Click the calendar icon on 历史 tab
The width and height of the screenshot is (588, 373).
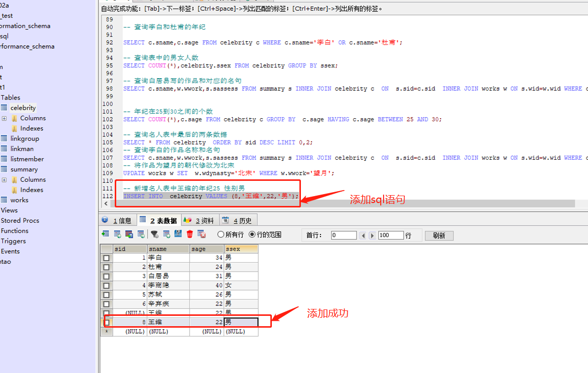(x=226, y=220)
